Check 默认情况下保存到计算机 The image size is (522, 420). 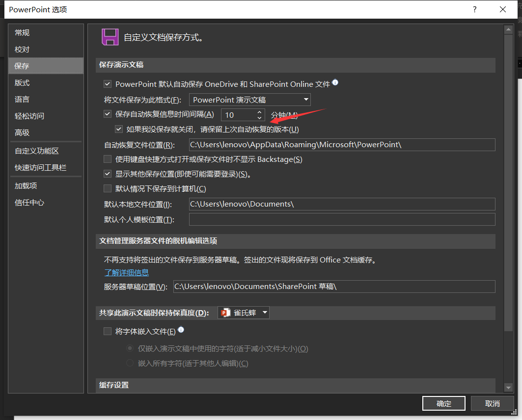pos(108,188)
